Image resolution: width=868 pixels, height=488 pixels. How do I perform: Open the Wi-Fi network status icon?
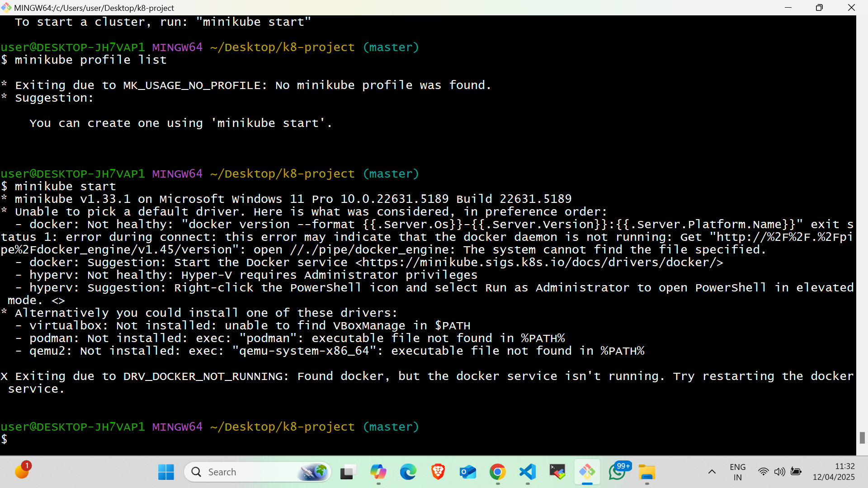pyautogui.click(x=763, y=472)
